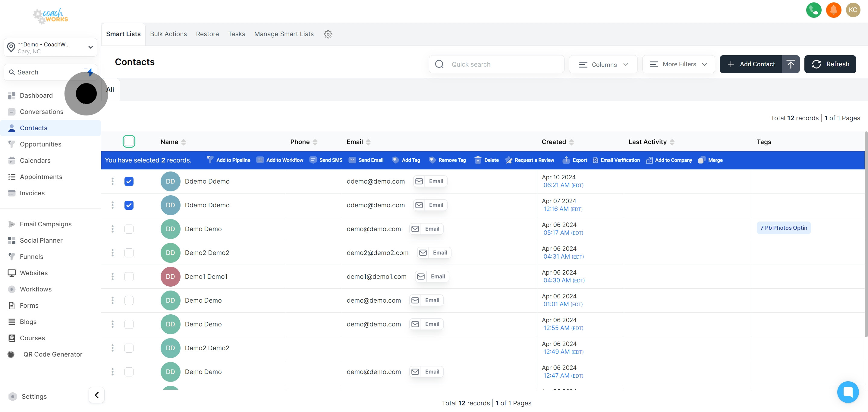
Task: Open three-dot menu for Demo1 Demo1 row
Action: pos(112,277)
